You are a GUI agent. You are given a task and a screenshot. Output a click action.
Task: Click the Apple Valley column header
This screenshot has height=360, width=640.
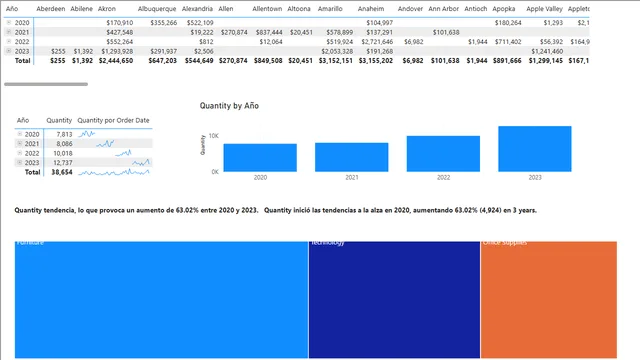[x=544, y=9]
